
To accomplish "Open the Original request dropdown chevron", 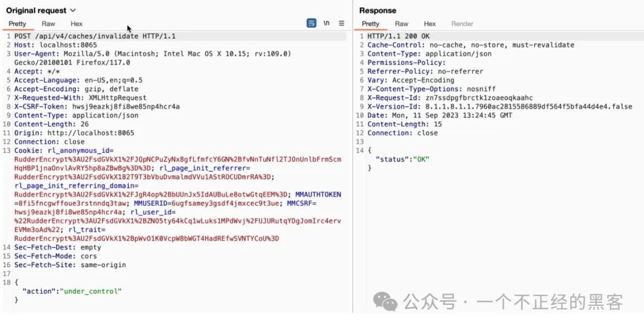I will [x=73, y=10].
